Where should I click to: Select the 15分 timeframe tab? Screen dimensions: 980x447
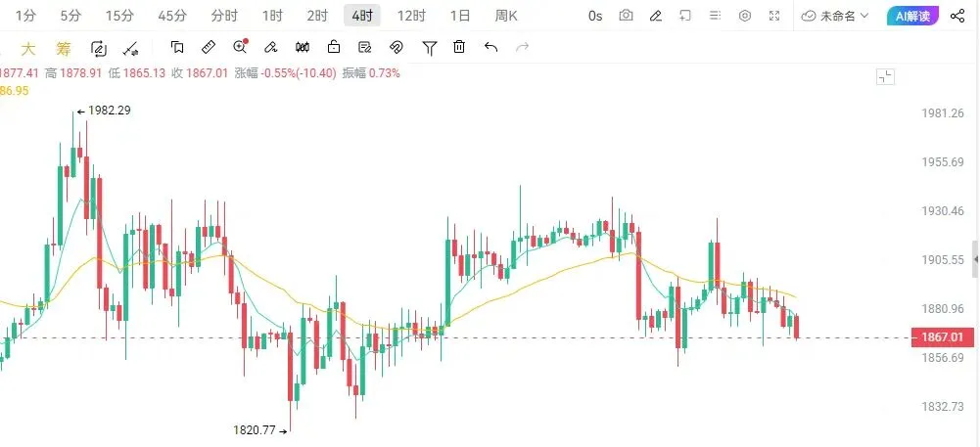pos(118,16)
